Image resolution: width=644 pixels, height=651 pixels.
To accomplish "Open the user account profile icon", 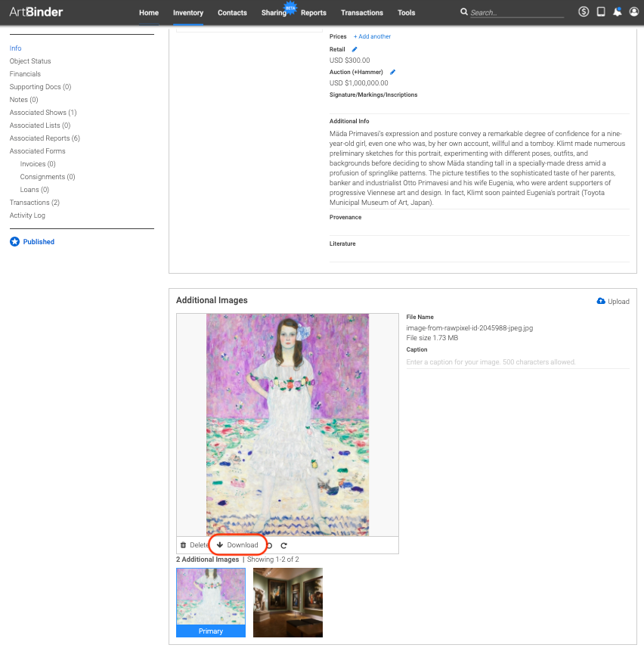I will [633, 11].
